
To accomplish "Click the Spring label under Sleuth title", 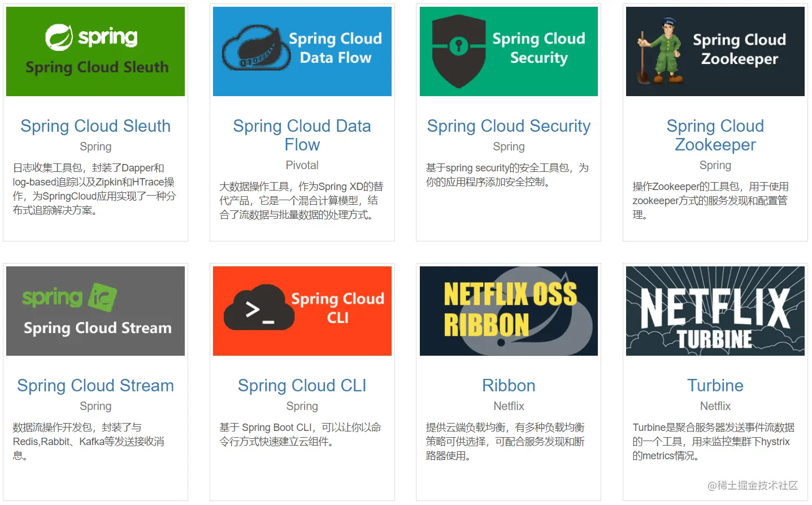I will [x=95, y=146].
